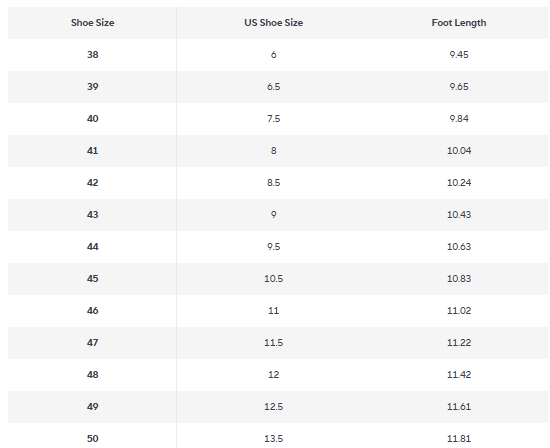Click US shoe size 11 cell

(274, 310)
